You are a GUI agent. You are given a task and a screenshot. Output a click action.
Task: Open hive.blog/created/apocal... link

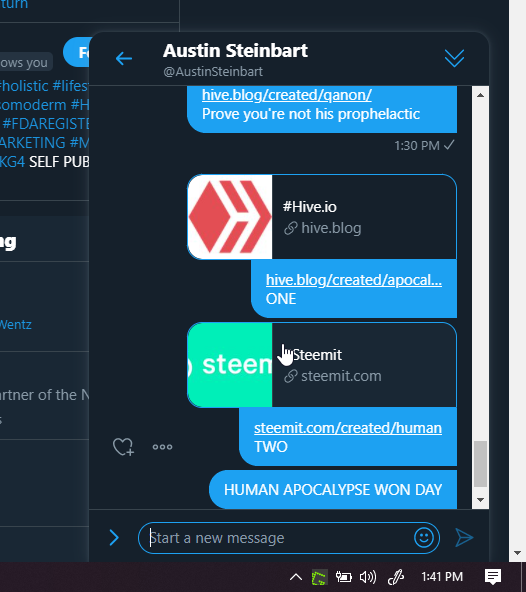353,280
